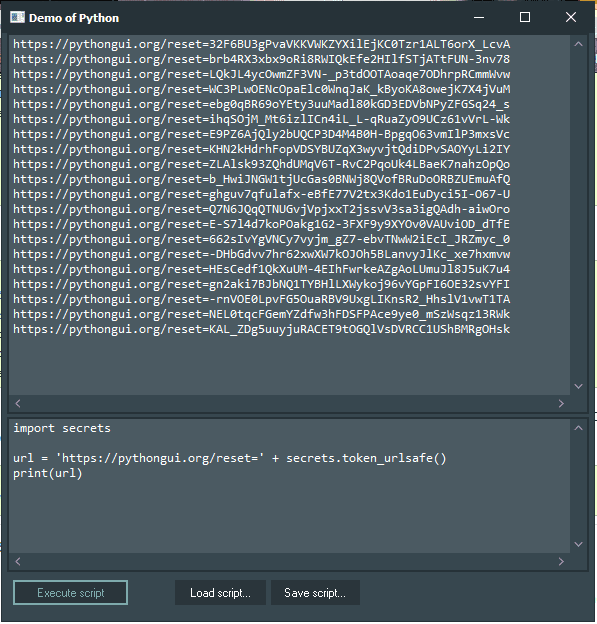Click output URL ending in nahzOpQo
The width and height of the screenshot is (597, 624).
click(261, 164)
